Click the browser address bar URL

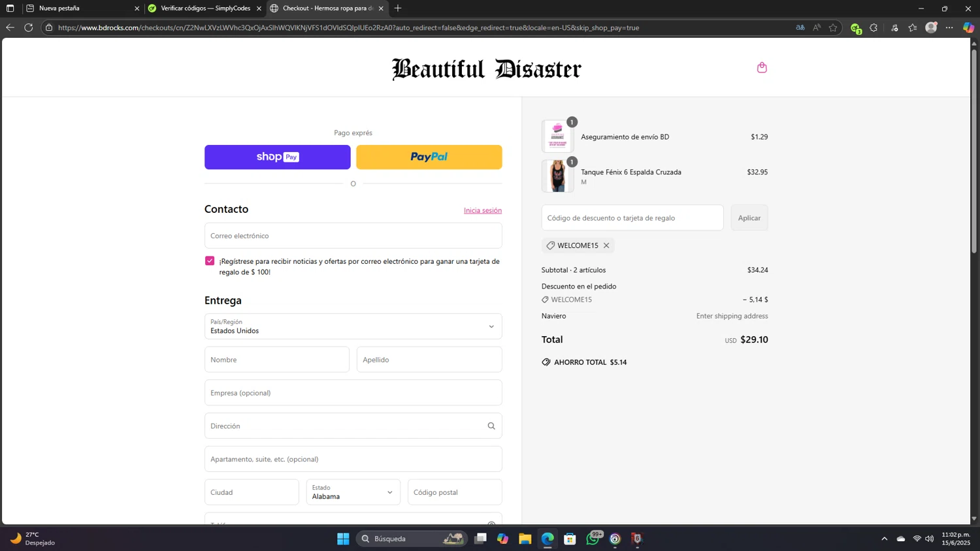pyautogui.click(x=348, y=27)
